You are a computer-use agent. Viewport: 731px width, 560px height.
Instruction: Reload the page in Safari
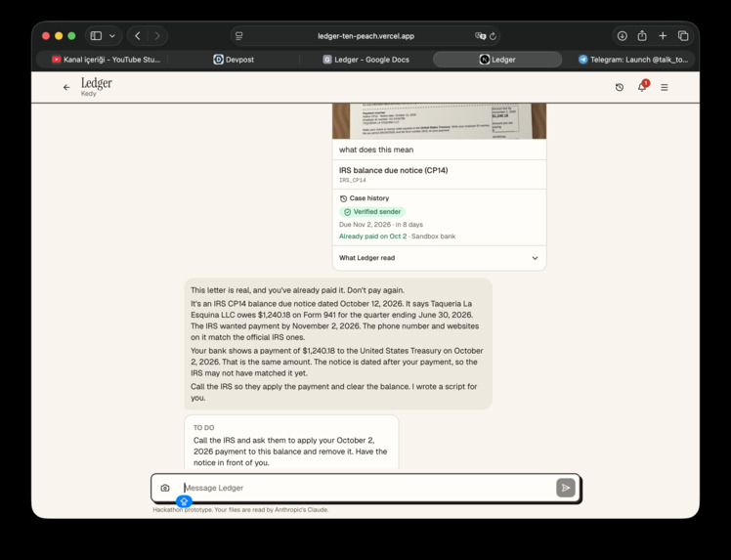tap(493, 36)
